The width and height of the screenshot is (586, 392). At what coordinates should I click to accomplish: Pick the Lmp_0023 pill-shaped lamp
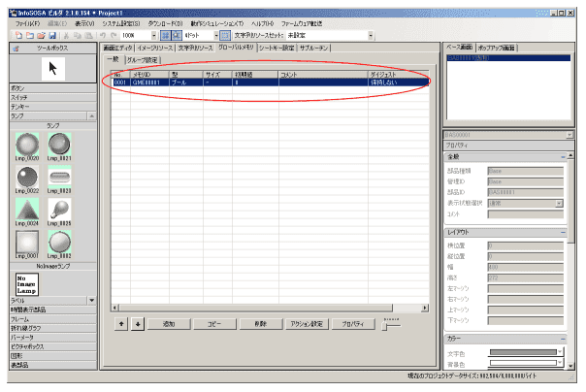tap(60, 178)
